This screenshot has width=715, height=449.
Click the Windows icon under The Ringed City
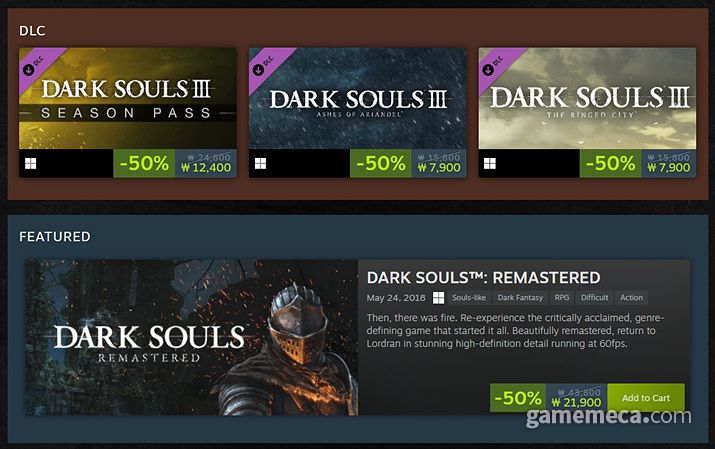(490, 163)
